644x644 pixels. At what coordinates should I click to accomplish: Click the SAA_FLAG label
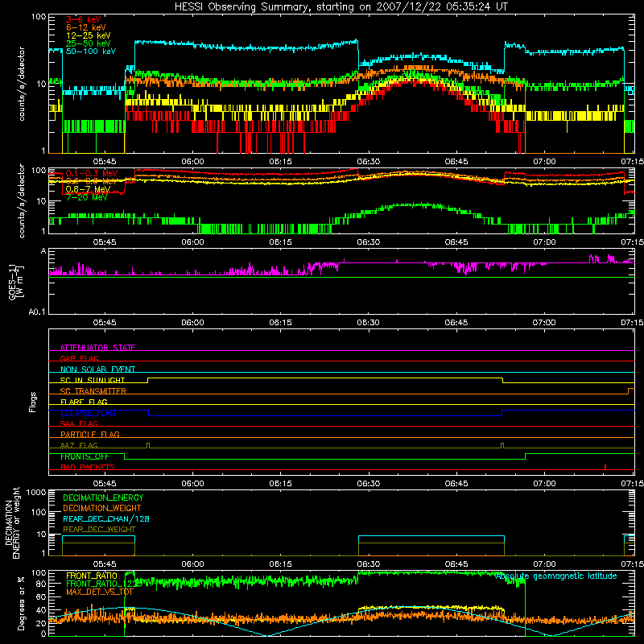point(79,423)
